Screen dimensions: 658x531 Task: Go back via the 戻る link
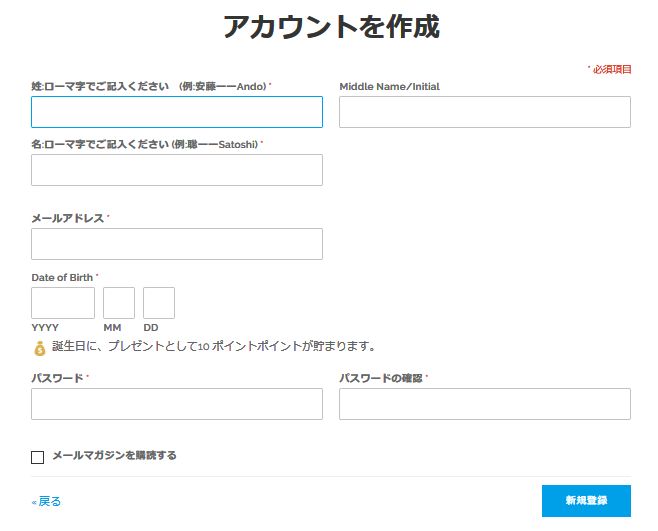(47, 502)
